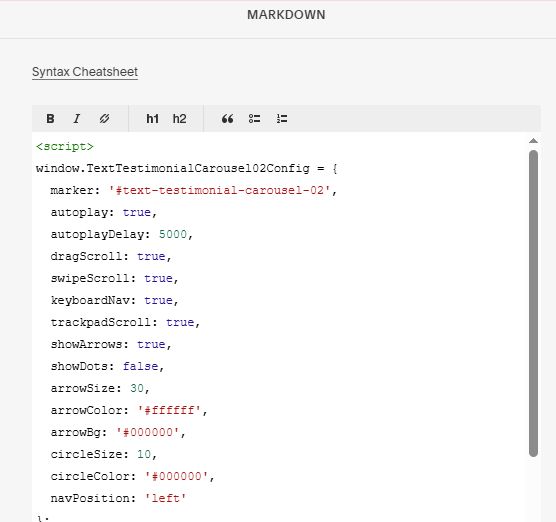Click the vertical scrollbar thumb in the editor
This screenshot has height=522, width=556.
tap(533, 304)
